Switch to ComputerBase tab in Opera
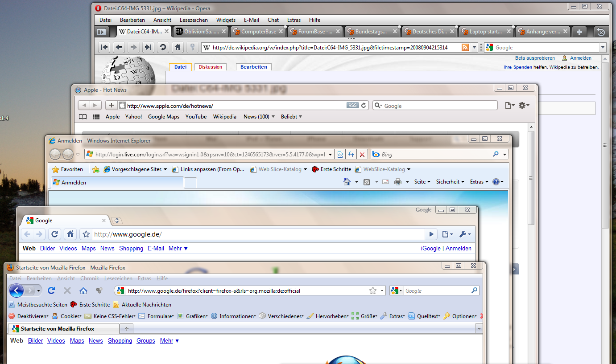Image resolution: width=616 pixels, height=364 pixels. click(x=258, y=32)
